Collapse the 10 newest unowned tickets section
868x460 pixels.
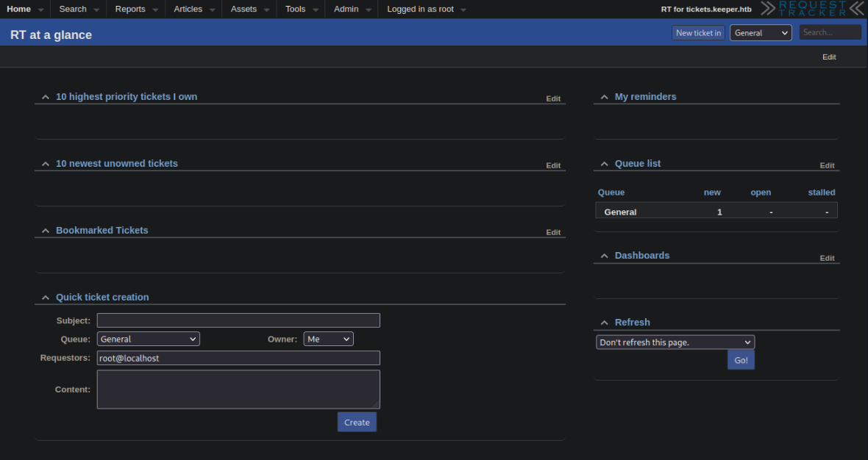tap(46, 164)
